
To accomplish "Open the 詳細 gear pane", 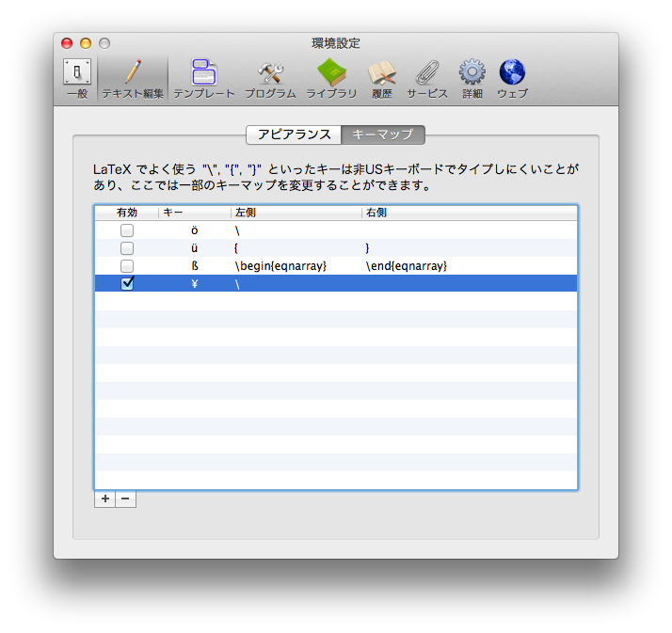I will [x=472, y=78].
